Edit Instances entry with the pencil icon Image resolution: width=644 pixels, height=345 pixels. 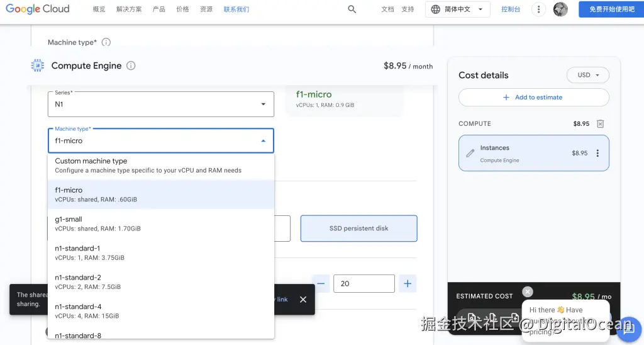click(x=470, y=154)
